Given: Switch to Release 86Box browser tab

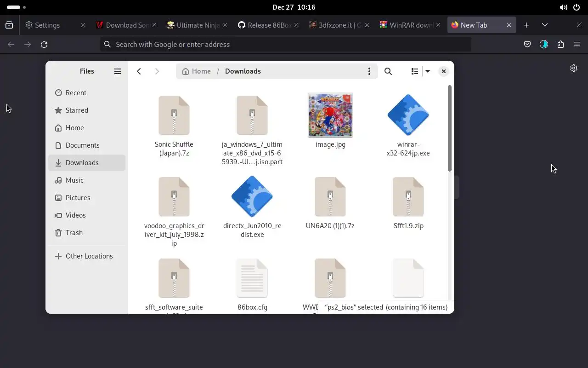Looking at the screenshot, I should tap(269, 25).
